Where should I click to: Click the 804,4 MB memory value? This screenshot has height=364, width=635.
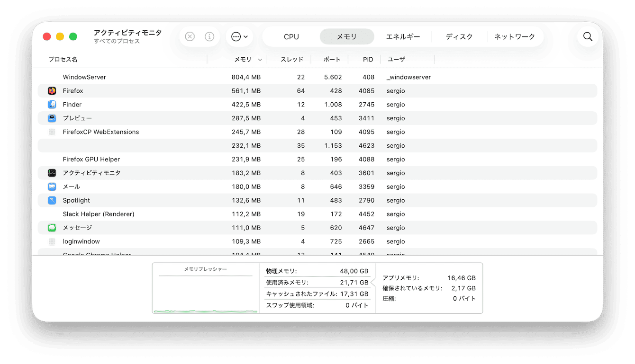(x=246, y=77)
